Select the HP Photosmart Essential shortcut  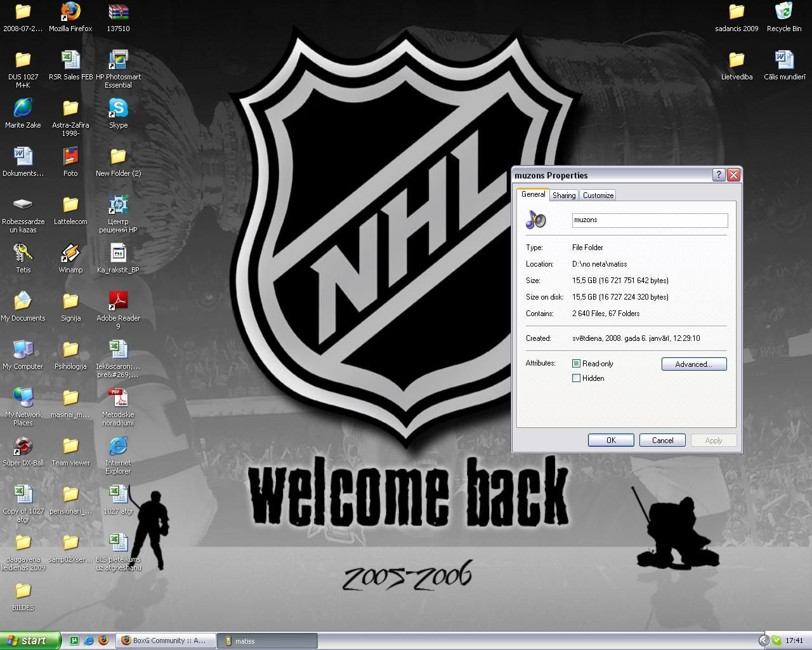click(118, 69)
